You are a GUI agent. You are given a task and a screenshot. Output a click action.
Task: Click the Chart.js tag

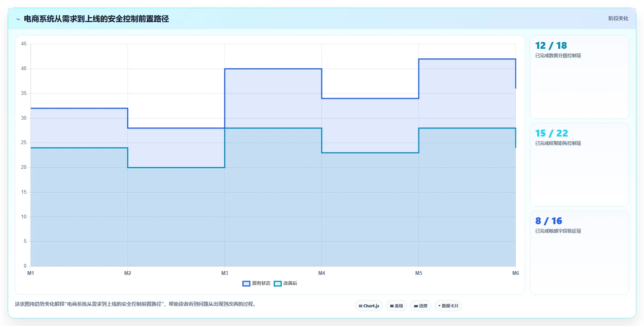click(369, 306)
